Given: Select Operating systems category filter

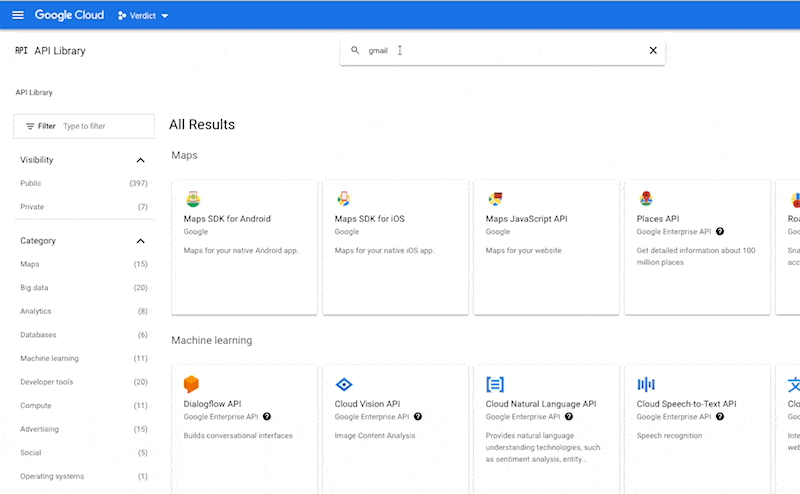Looking at the screenshot, I should pyautogui.click(x=84, y=476).
